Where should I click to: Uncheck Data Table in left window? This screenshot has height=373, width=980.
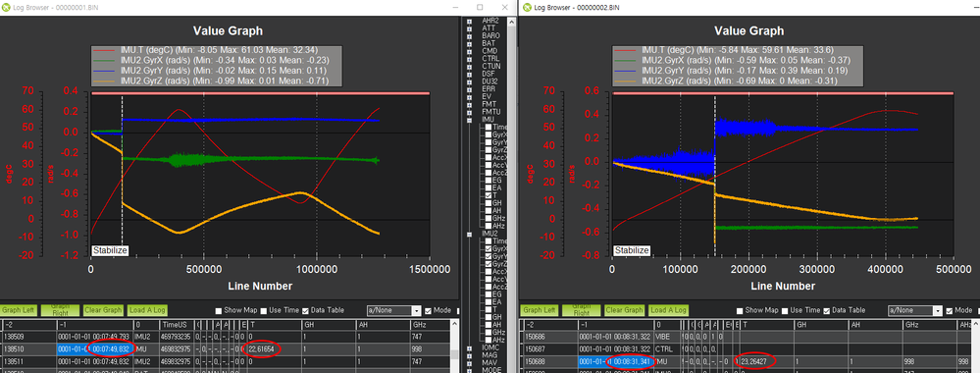pos(305,310)
